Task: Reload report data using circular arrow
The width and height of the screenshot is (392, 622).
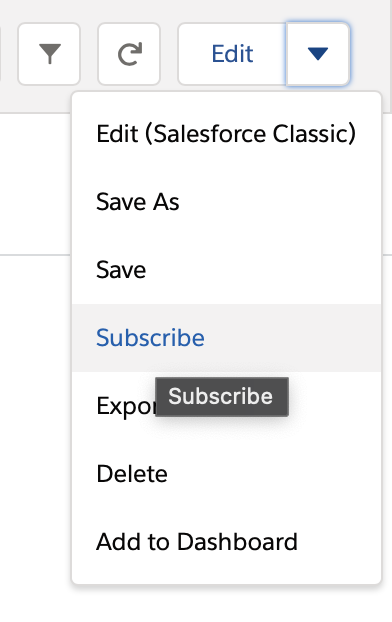Action: [129, 54]
